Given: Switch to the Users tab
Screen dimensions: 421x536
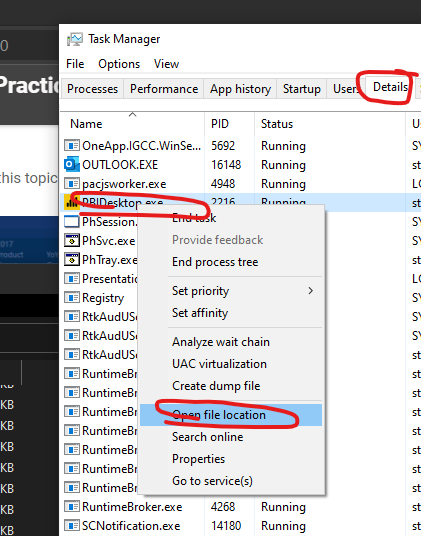Looking at the screenshot, I should (346, 89).
